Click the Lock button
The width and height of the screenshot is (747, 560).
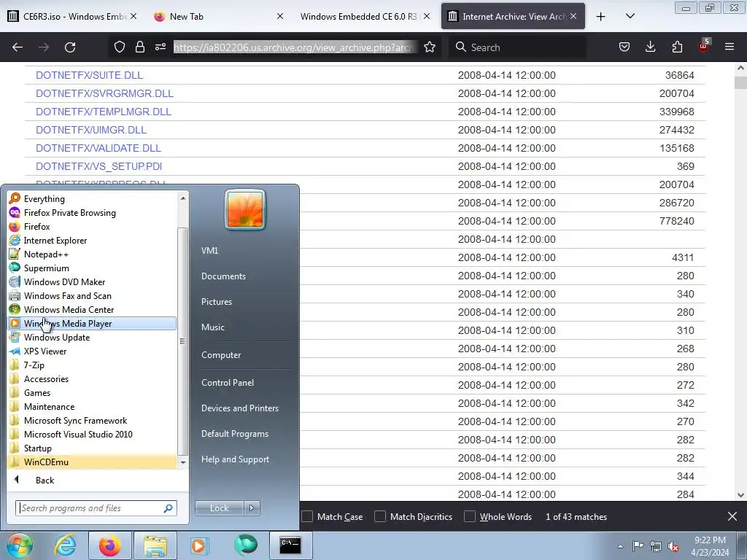pyautogui.click(x=219, y=508)
